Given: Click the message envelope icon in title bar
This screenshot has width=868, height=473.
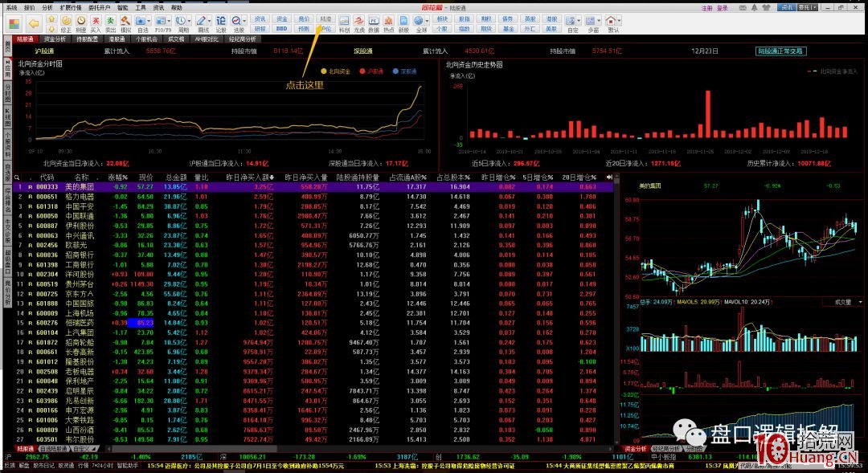Looking at the screenshot, I should (743, 8).
